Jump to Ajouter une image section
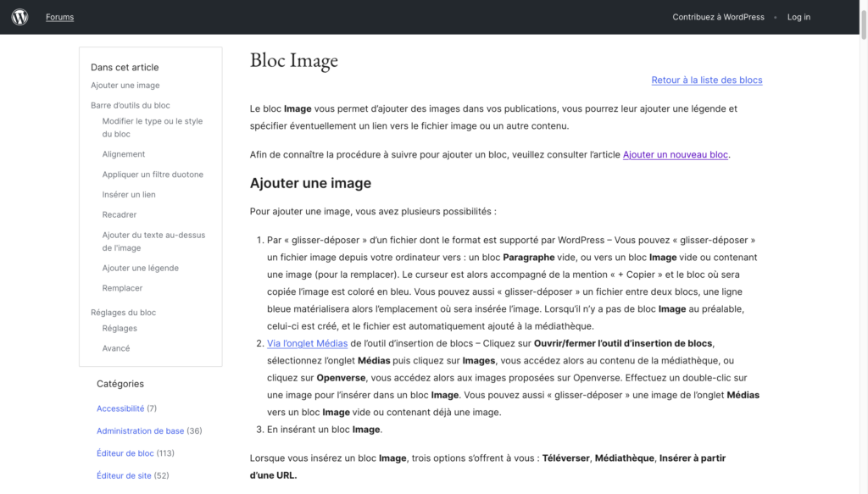The image size is (868, 494). [125, 86]
